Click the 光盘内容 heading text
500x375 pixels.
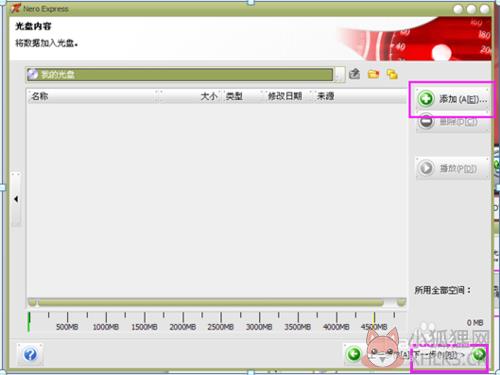33,26
